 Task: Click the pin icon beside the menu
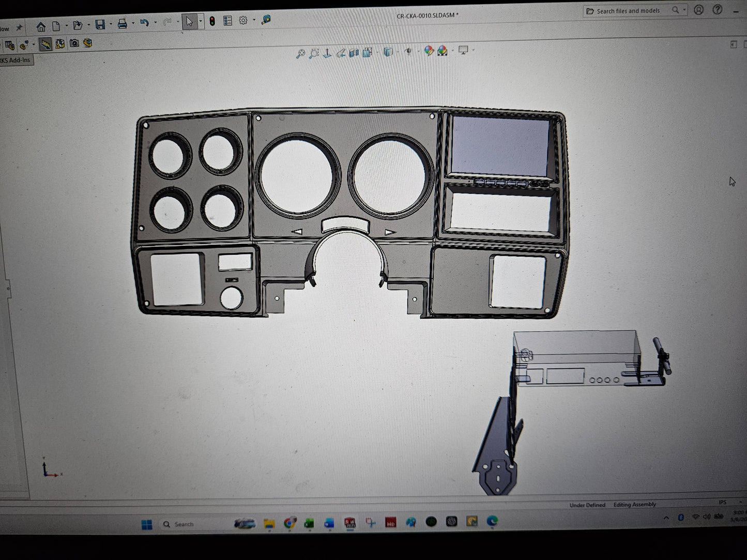(x=19, y=28)
